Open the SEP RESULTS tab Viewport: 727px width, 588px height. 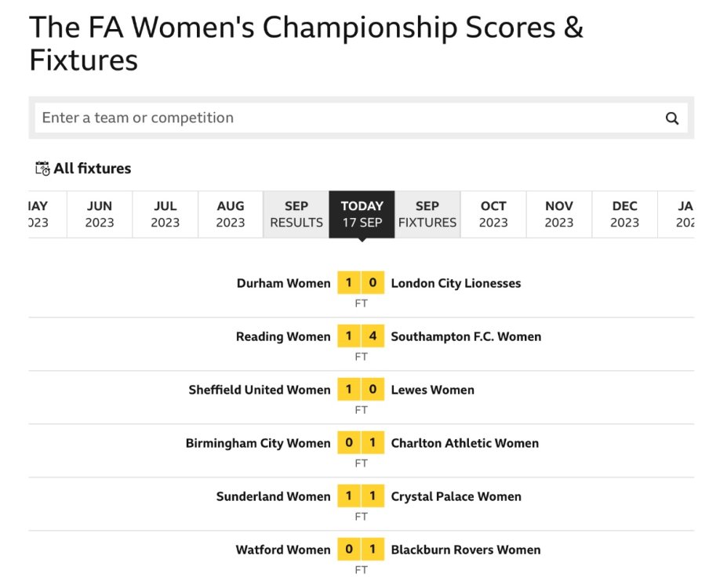296,214
